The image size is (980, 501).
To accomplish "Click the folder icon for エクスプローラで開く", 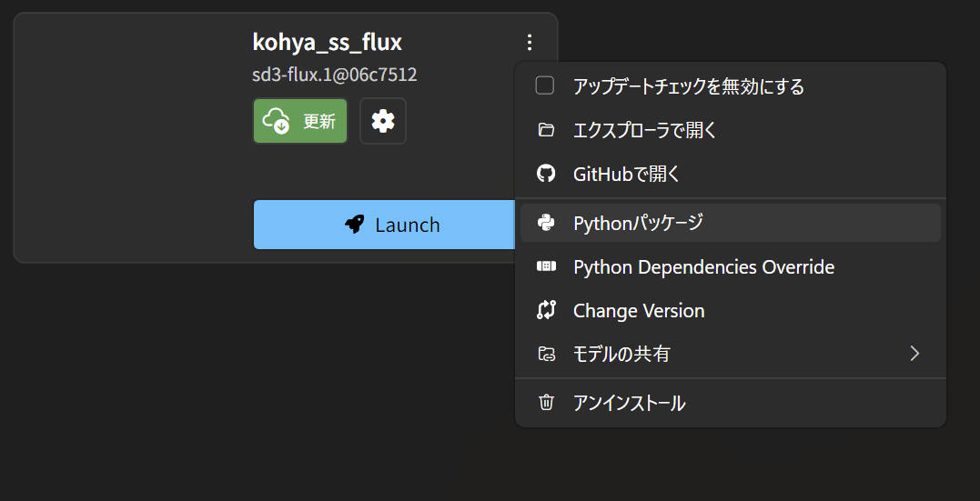I will [x=546, y=131].
